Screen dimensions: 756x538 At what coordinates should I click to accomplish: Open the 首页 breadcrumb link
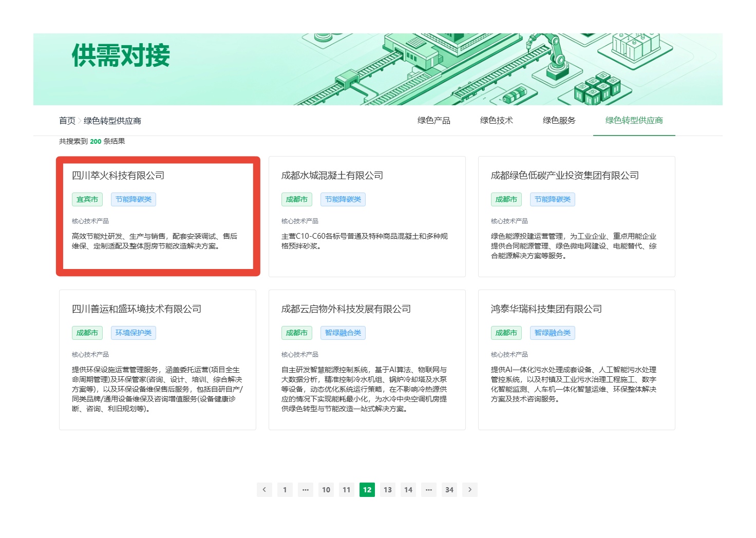67,121
